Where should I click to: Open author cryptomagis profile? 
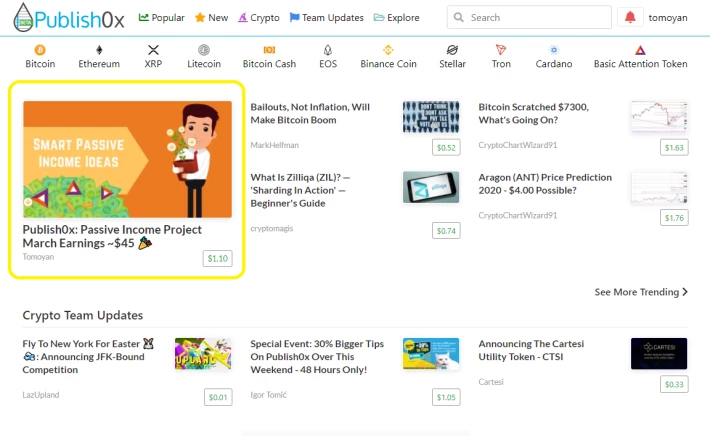[x=272, y=228]
